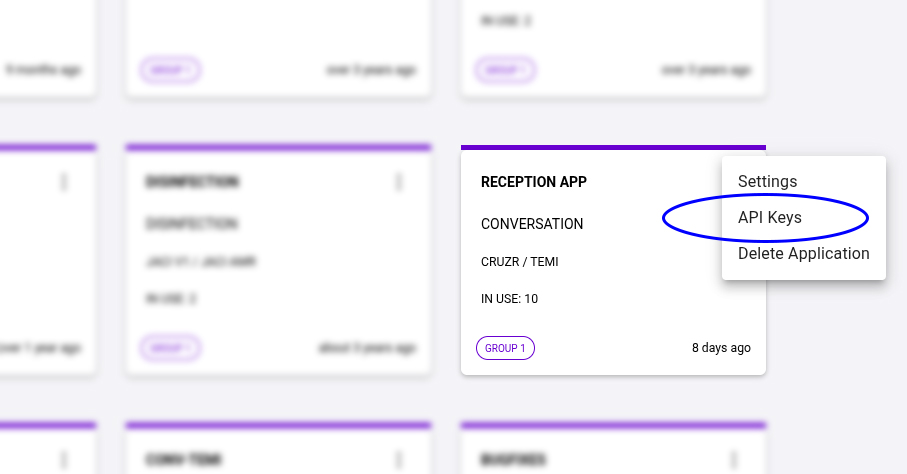Click the Group 1 chip on Reception App

click(x=505, y=348)
